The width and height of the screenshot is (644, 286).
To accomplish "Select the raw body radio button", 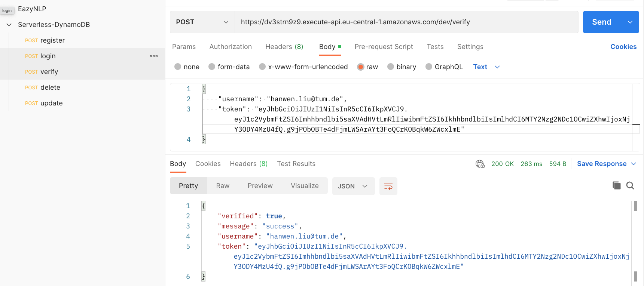I will click(x=361, y=67).
